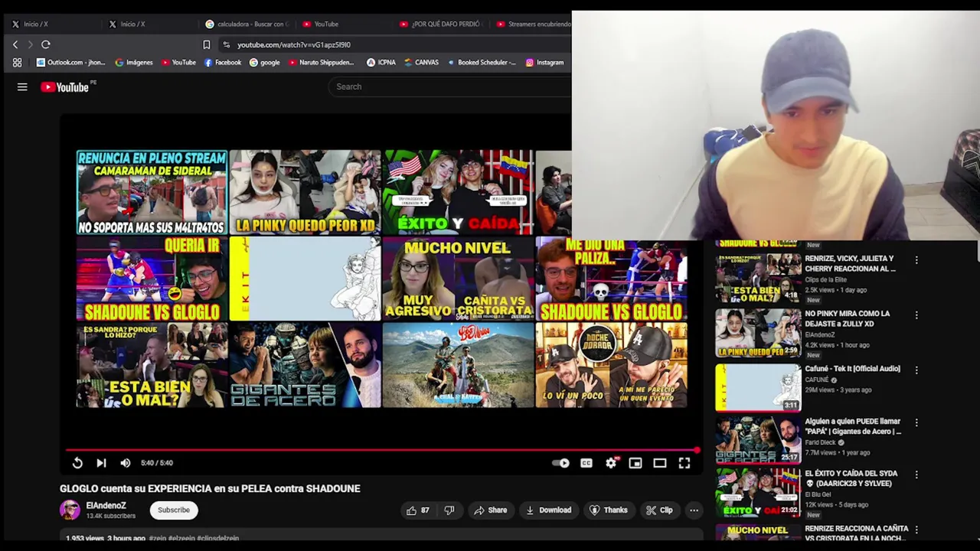The image size is (980, 551).
Task: Replay the video with the replay icon
Action: pyautogui.click(x=77, y=463)
